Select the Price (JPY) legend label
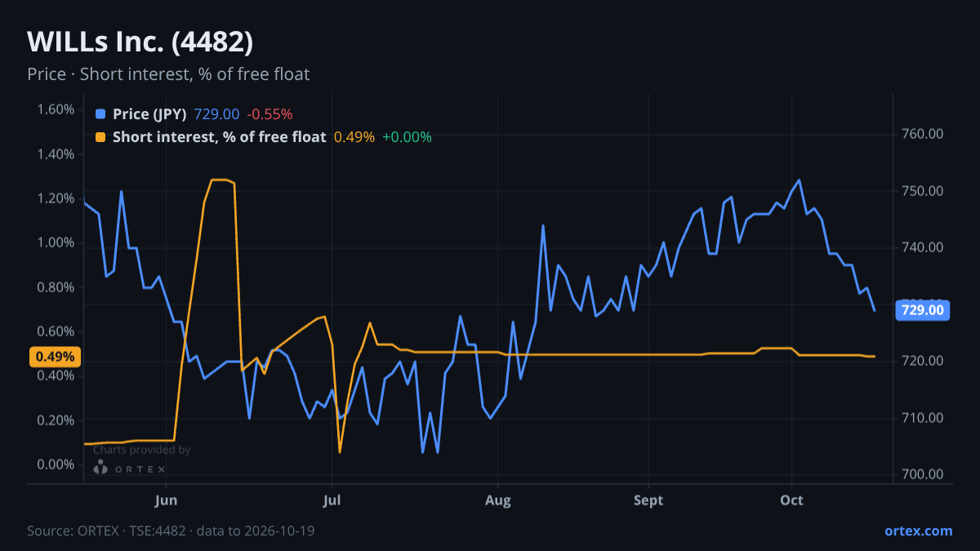 point(149,114)
